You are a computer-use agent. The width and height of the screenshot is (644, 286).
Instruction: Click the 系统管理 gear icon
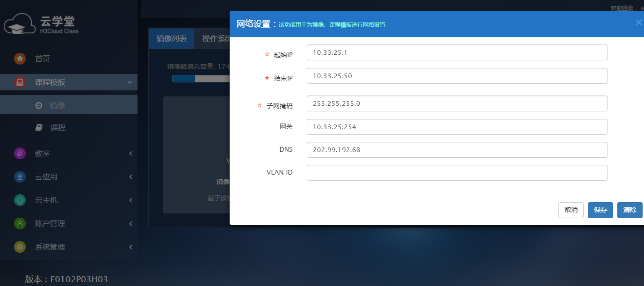20,247
